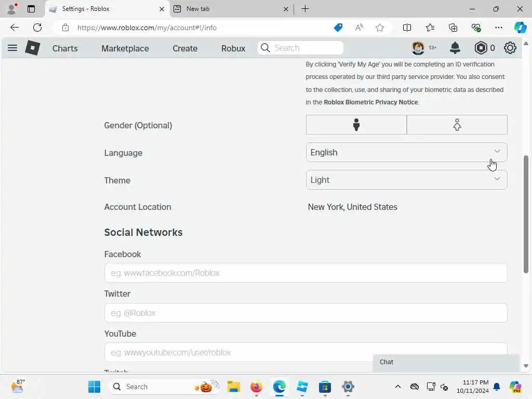Image resolution: width=532 pixels, height=399 pixels.
Task: Switch to the New tab tab
Action: [x=231, y=9]
